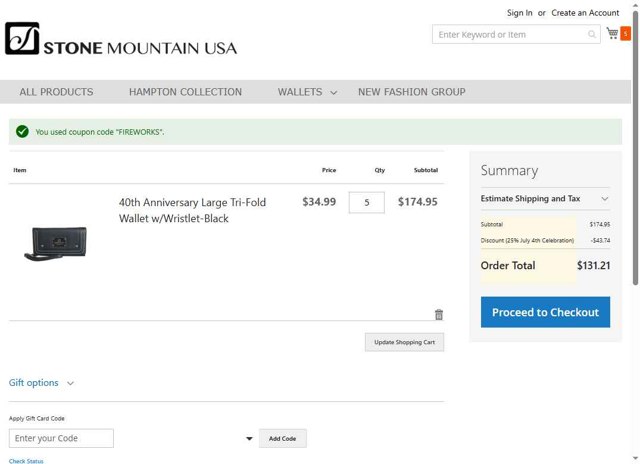Click the green coupon success checkmark

coord(22,131)
